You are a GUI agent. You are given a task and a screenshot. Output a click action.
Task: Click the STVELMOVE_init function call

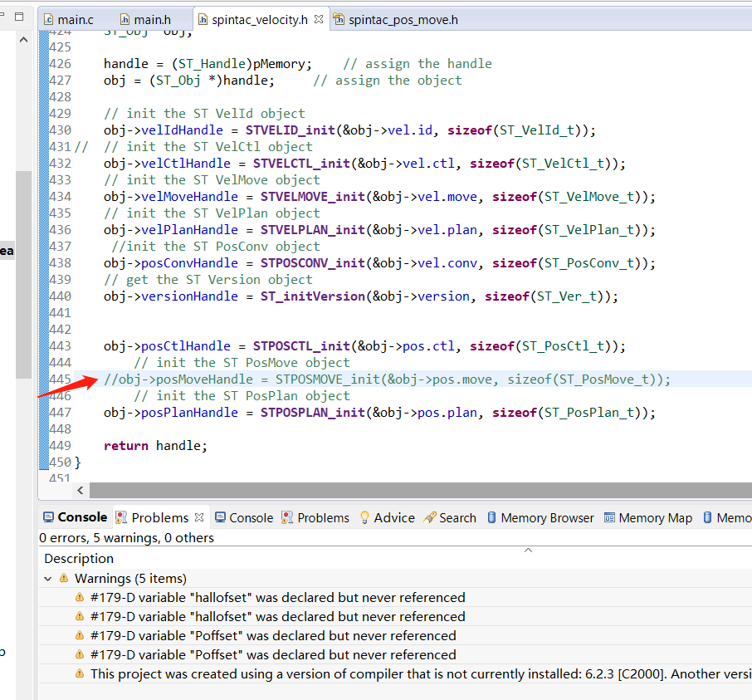pyautogui.click(x=313, y=197)
